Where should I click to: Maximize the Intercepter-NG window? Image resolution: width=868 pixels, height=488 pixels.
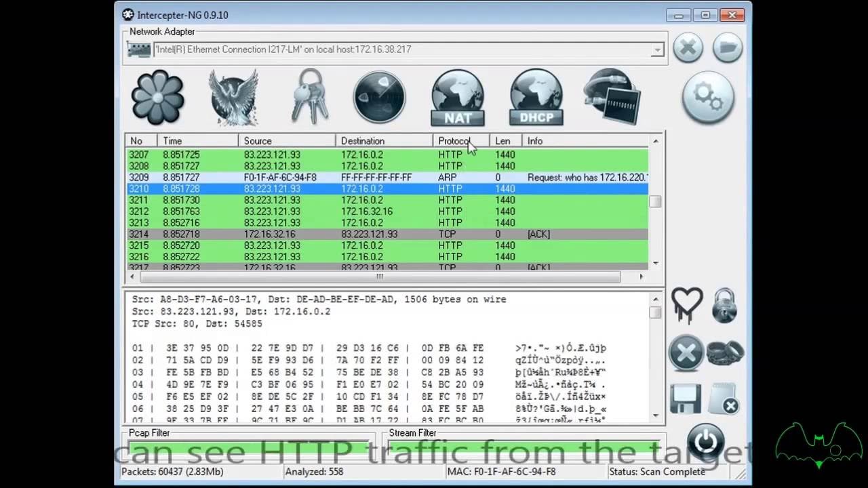[706, 14]
